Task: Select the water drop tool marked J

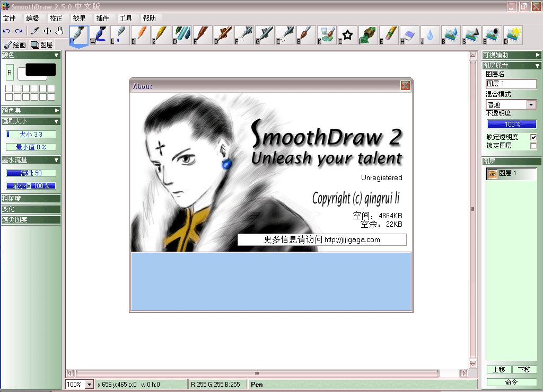Action: 430,35
